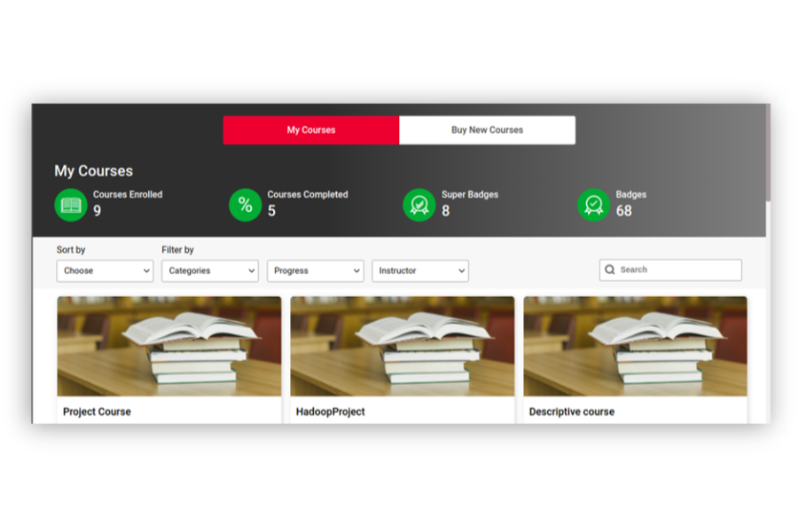Click the Badges count 68
798x532 pixels.
pyautogui.click(x=624, y=211)
